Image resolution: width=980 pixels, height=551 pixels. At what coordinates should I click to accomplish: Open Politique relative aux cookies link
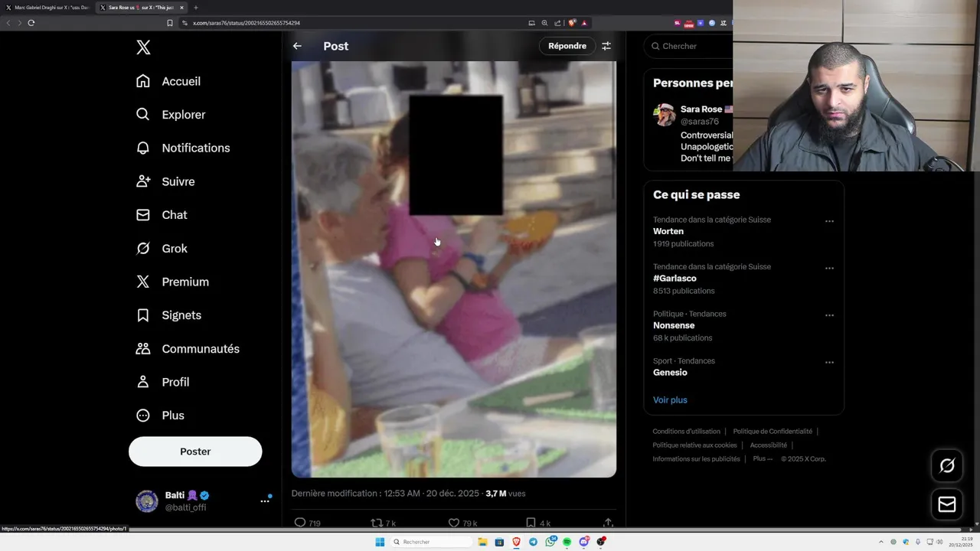click(694, 445)
